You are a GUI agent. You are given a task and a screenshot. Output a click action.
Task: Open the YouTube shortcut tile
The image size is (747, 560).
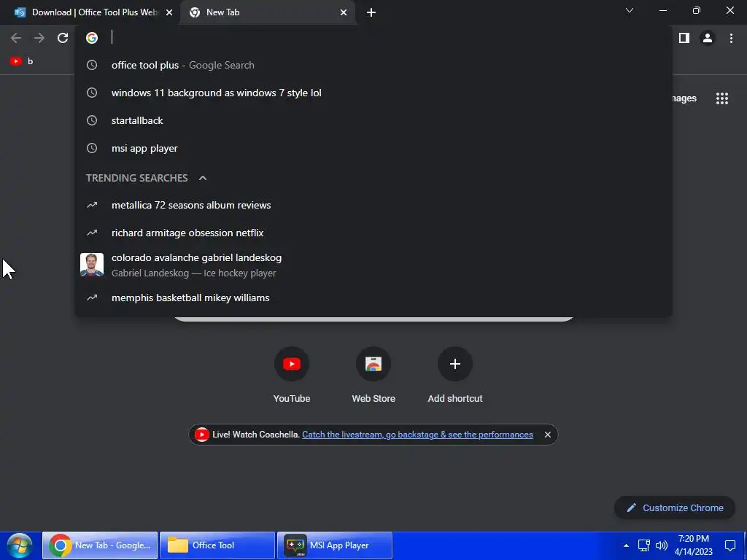click(292, 376)
